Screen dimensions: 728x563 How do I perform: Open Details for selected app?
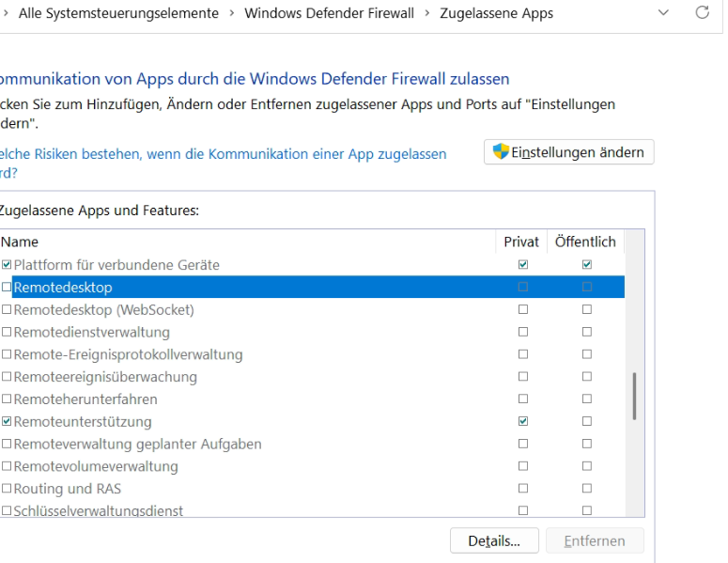(x=494, y=540)
